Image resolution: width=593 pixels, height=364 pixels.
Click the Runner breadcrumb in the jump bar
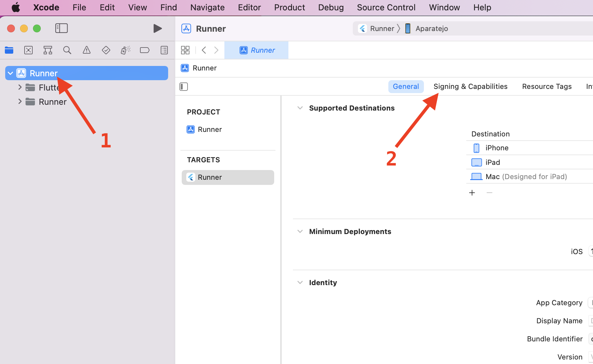[199, 68]
